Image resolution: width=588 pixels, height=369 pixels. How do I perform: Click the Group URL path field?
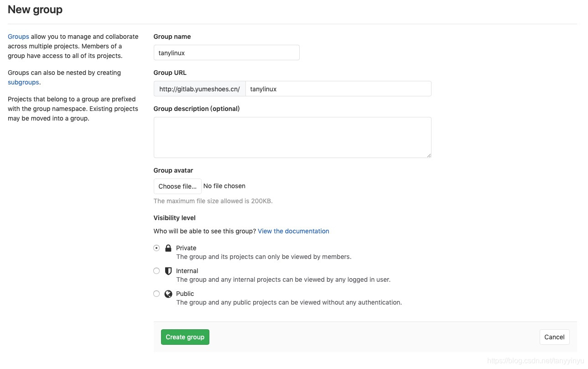click(338, 89)
